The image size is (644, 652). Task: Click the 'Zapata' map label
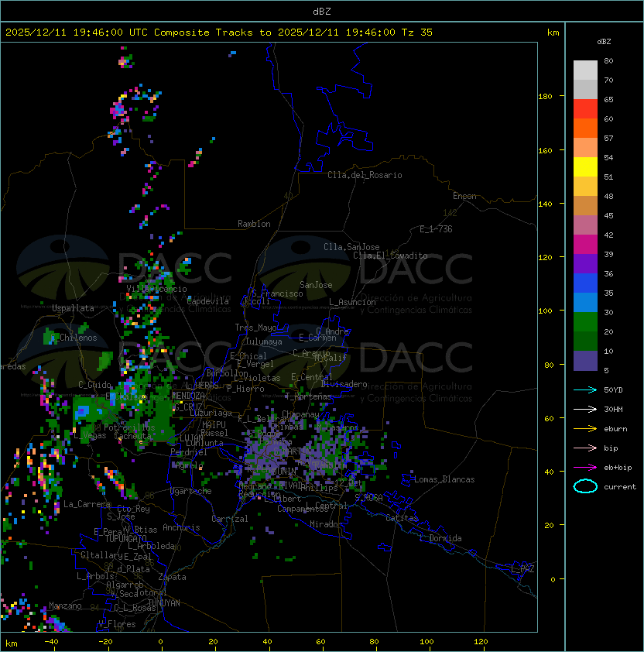172,577
